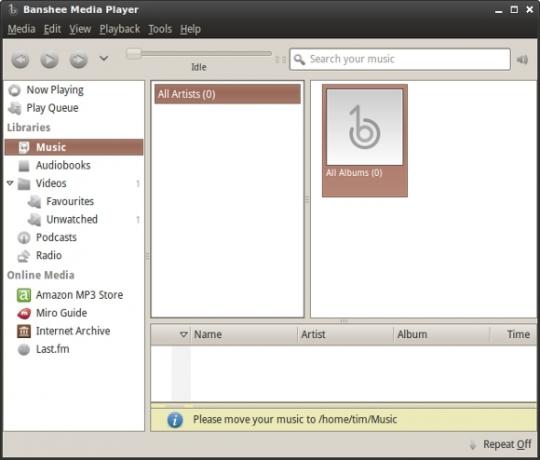
Task: Maximize the Banshee window
Action: click(x=514, y=9)
